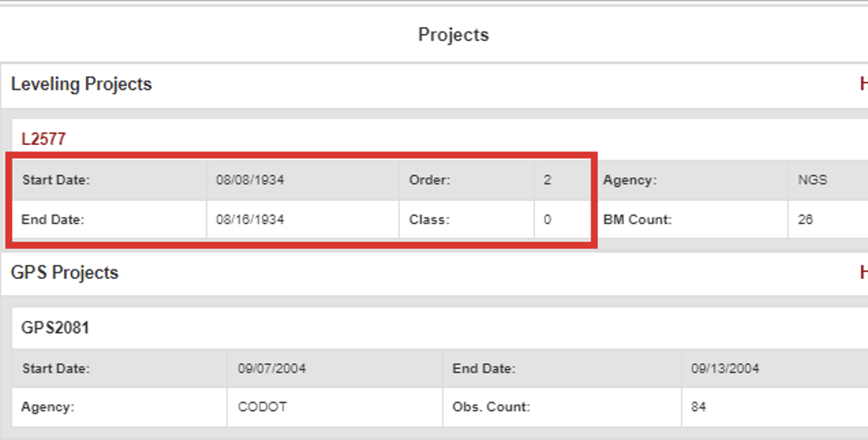
Task: Select the GPS Projects section header
Action: click(x=64, y=273)
